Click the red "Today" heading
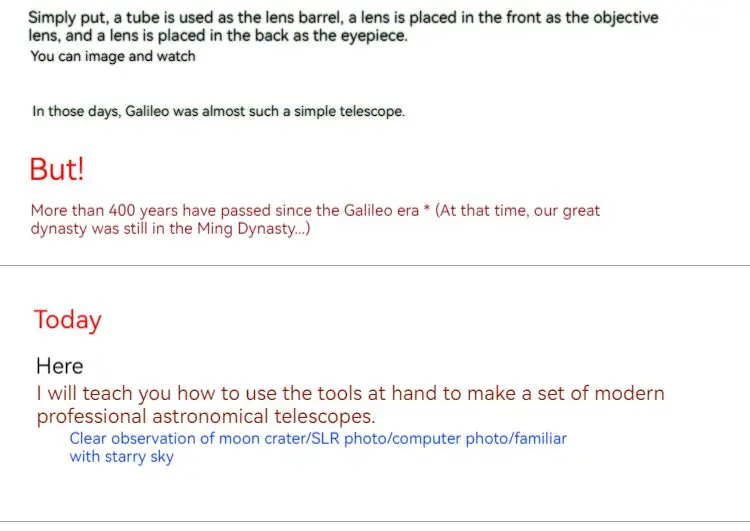 (67, 320)
